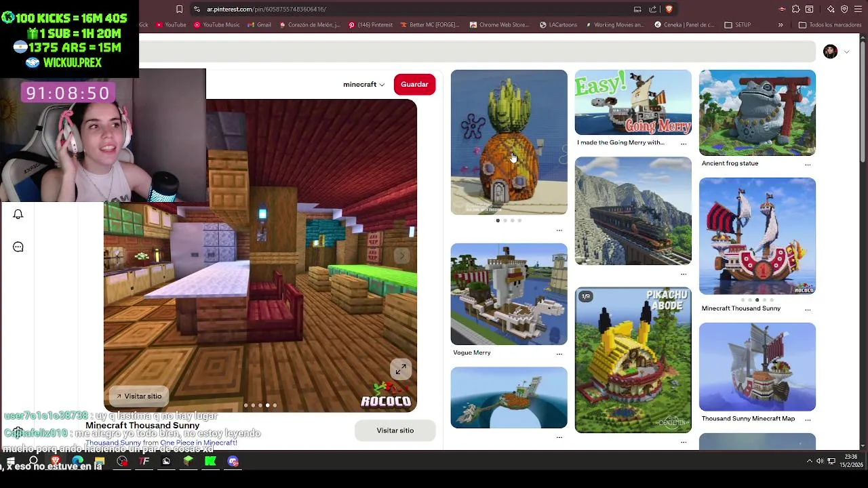
Task: Open the Kick app on the taskbar
Action: pos(210,462)
